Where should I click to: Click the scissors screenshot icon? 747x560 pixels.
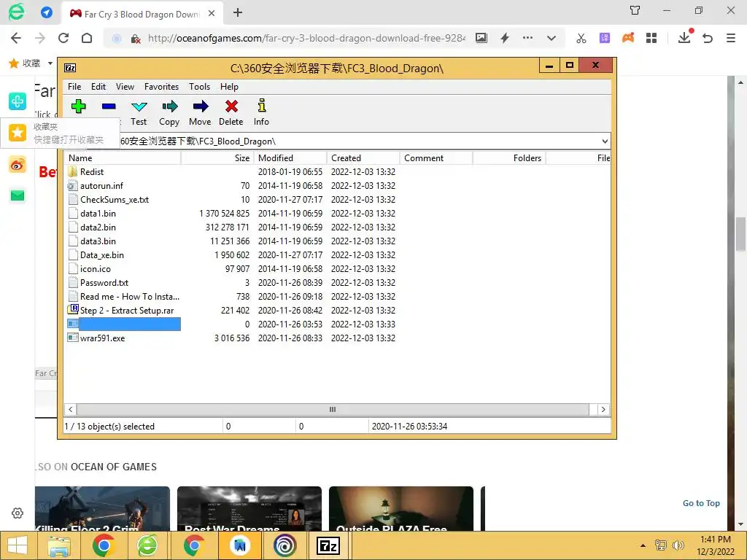click(x=581, y=38)
